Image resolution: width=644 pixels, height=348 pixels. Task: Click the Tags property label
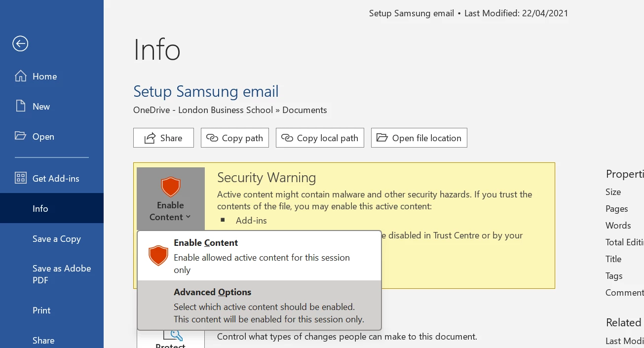click(x=614, y=275)
